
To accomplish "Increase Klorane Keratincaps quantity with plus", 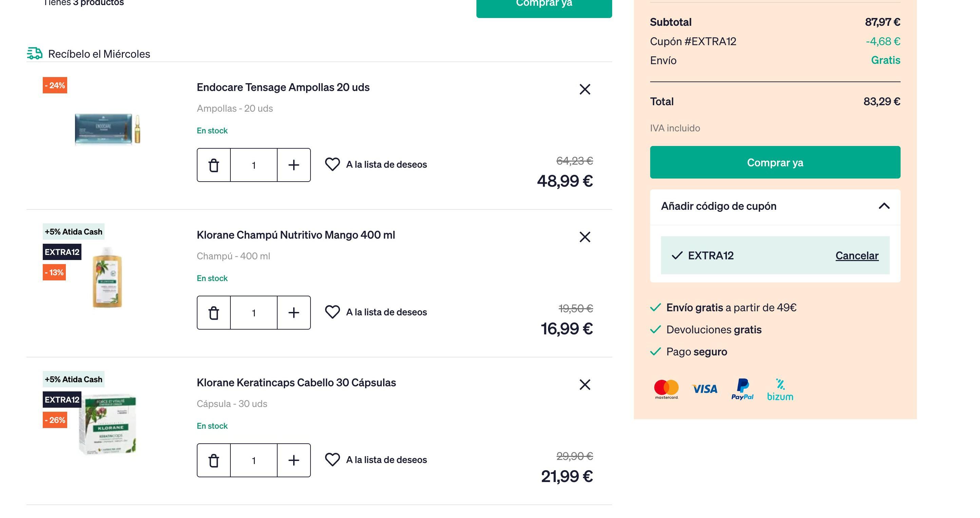I will tap(294, 461).
